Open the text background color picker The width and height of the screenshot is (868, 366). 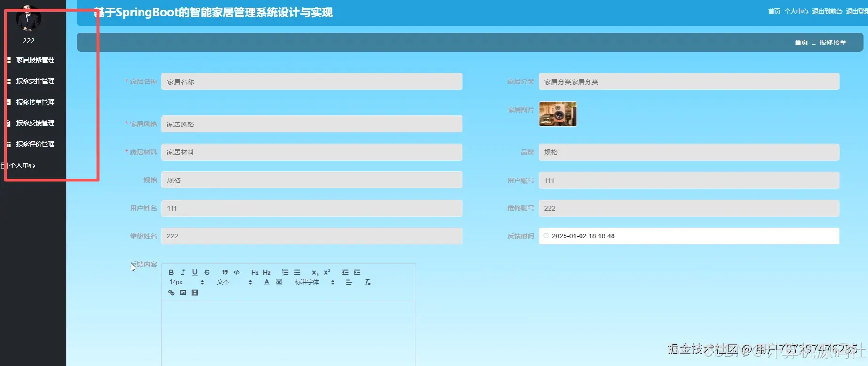point(279,282)
